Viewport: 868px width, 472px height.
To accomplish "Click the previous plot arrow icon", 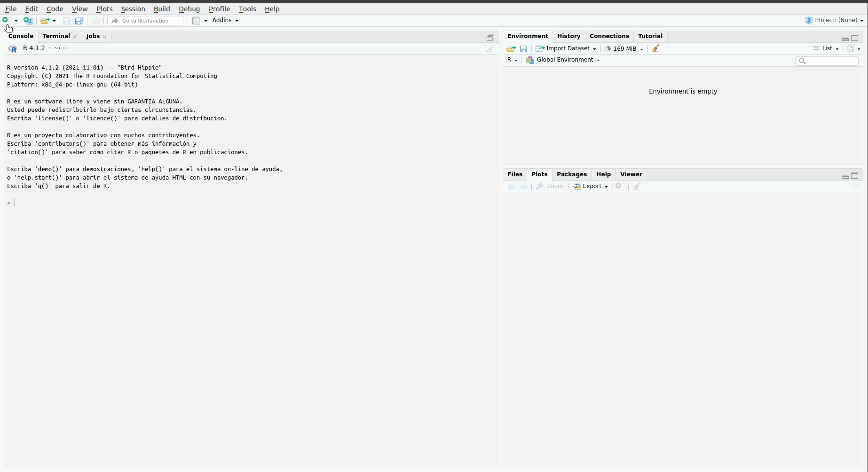I will (x=511, y=187).
